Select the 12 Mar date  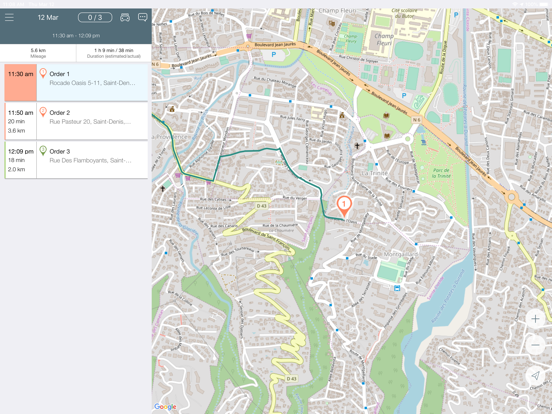click(48, 17)
